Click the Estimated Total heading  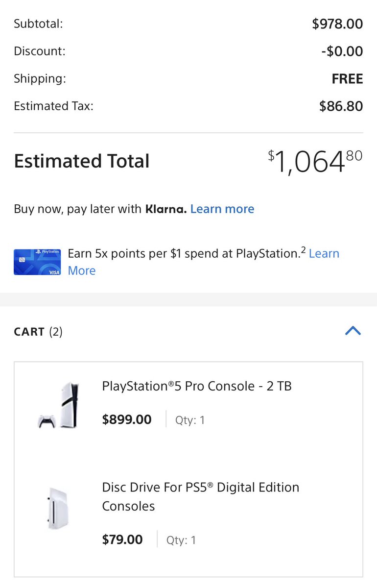82,161
